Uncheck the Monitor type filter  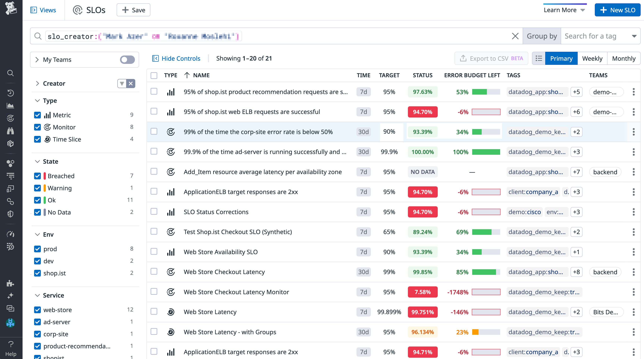[x=37, y=127]
